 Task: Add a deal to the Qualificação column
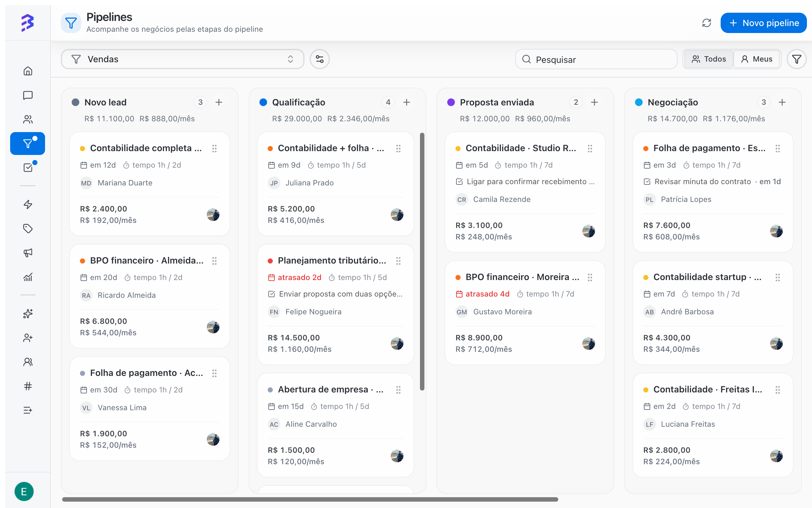coord(407,102)
